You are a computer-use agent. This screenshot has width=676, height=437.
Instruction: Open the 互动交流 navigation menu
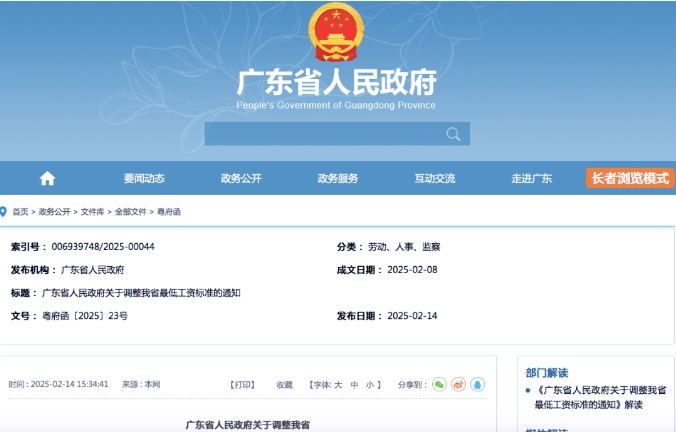[435, 178]
